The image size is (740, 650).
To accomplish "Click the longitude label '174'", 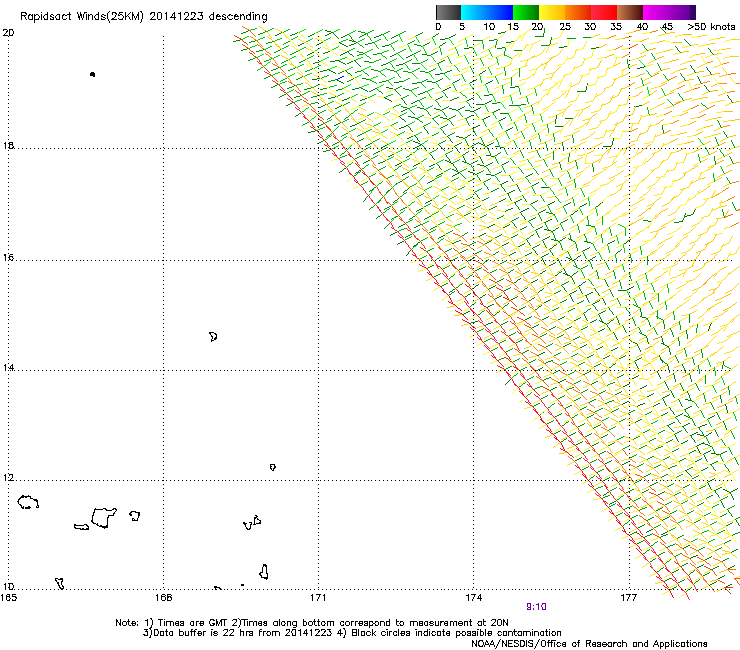I will point(473,598).
